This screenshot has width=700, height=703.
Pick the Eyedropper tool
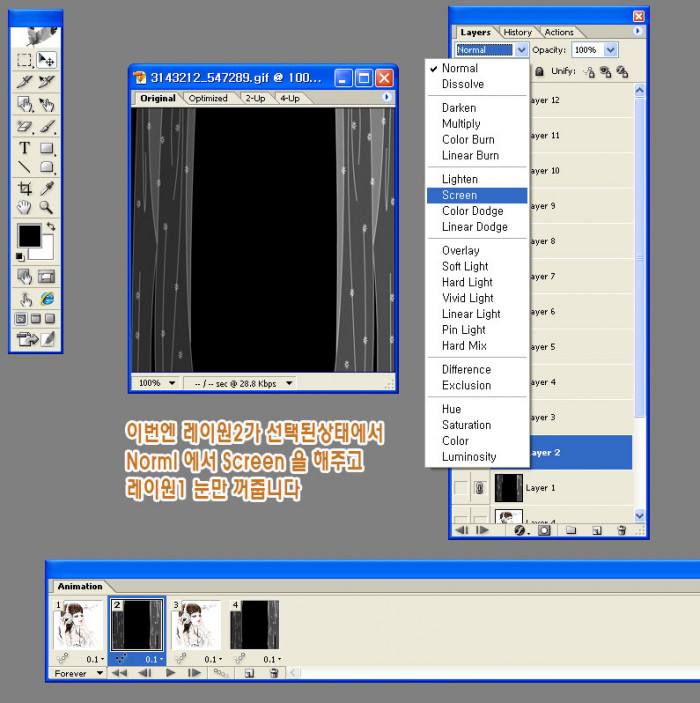point(46,189)
